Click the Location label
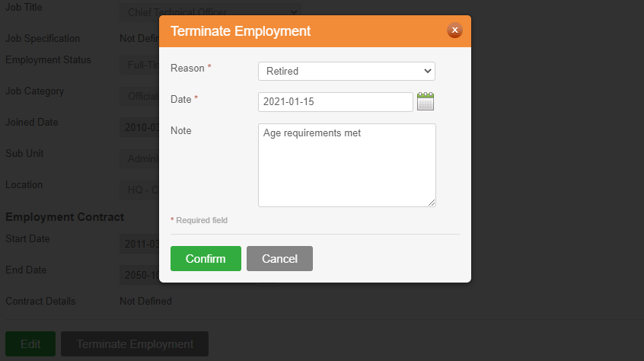This screenshot has width=644, height=361. [x=24, y=184]
